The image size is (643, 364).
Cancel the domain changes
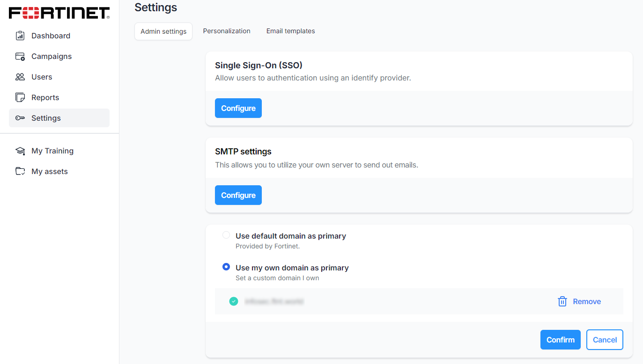coord(605,340)
